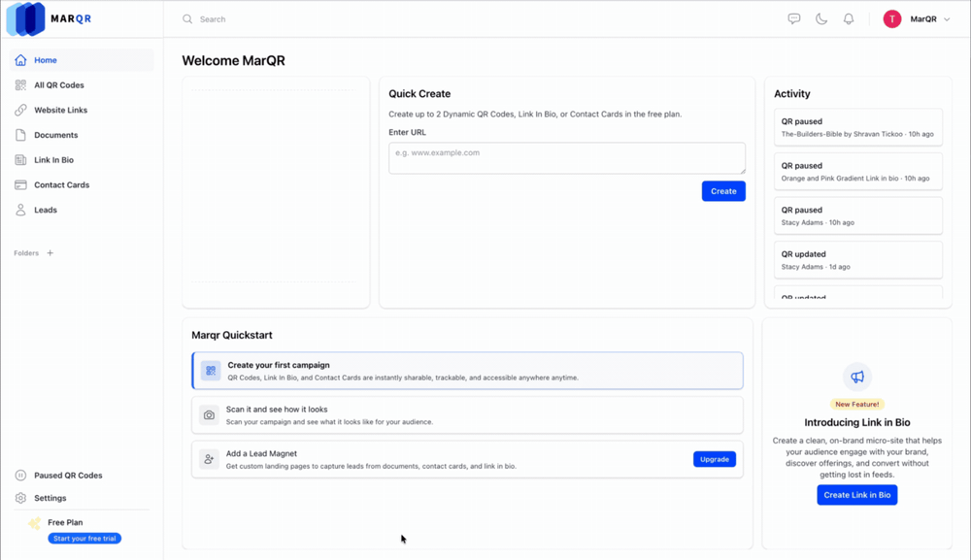
Task: Click Create Link in Bio button
Action: click(x=857, y=495)
